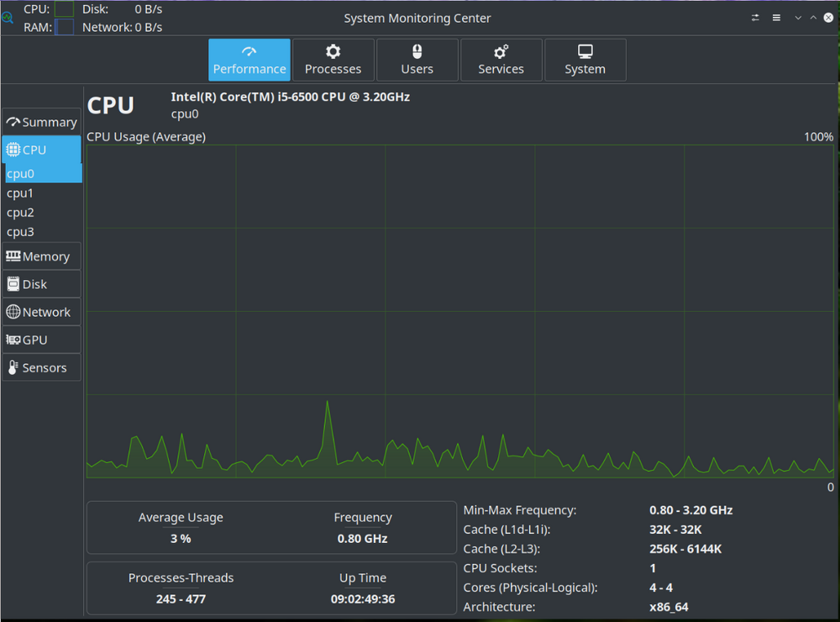Click the app logo icon in title bar
Image resolution: width=840 pixels, height=622 pixels.
7,18
